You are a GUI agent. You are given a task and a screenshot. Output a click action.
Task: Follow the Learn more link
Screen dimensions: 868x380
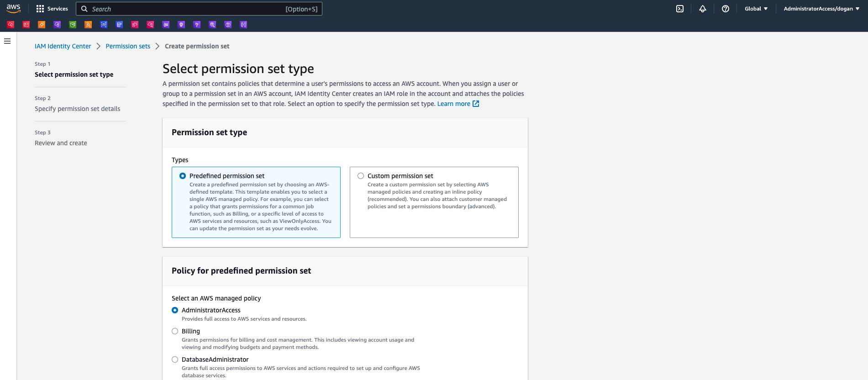[x=454, y=104]
